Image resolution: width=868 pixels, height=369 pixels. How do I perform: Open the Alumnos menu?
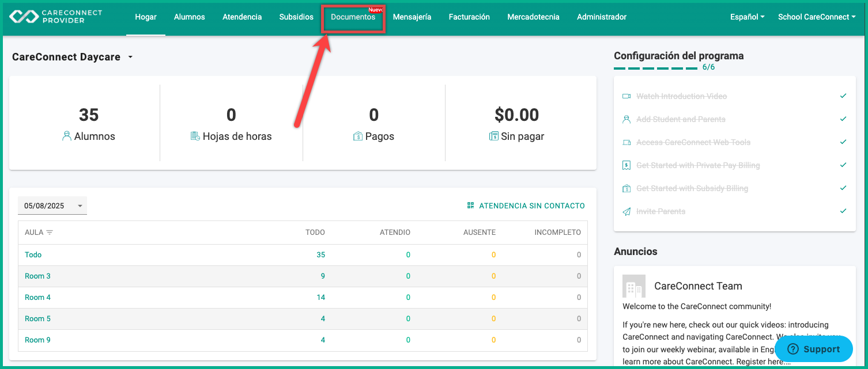(190, 17)
